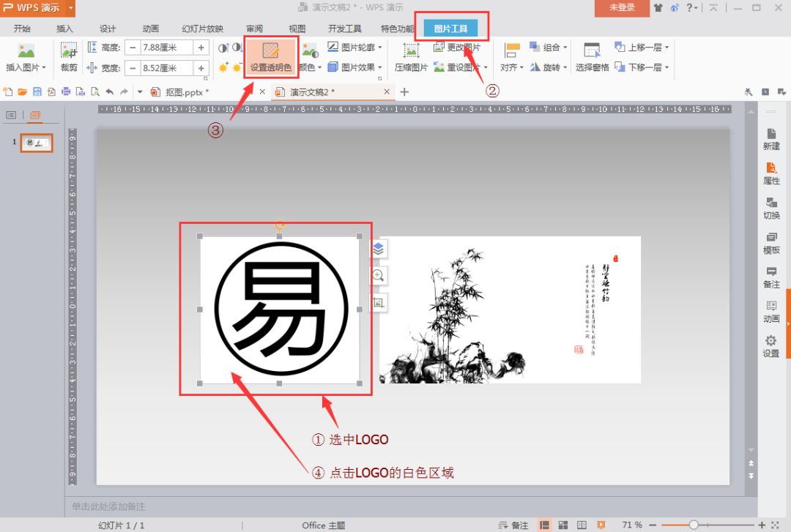The height and width of the screenshot is (532, 791).
Task: Switch left panel to slide thumbnails view
Action: tap(35, 116)
